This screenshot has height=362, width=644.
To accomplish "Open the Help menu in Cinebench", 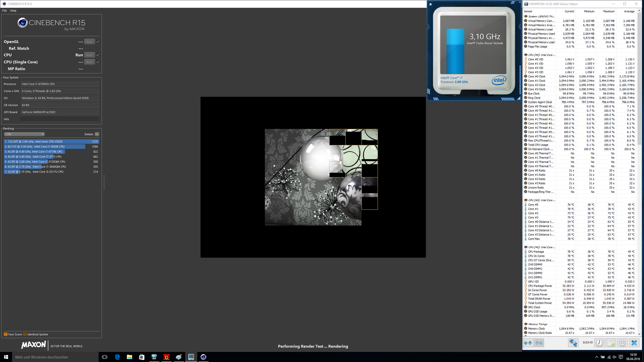I will pos(13,11).
